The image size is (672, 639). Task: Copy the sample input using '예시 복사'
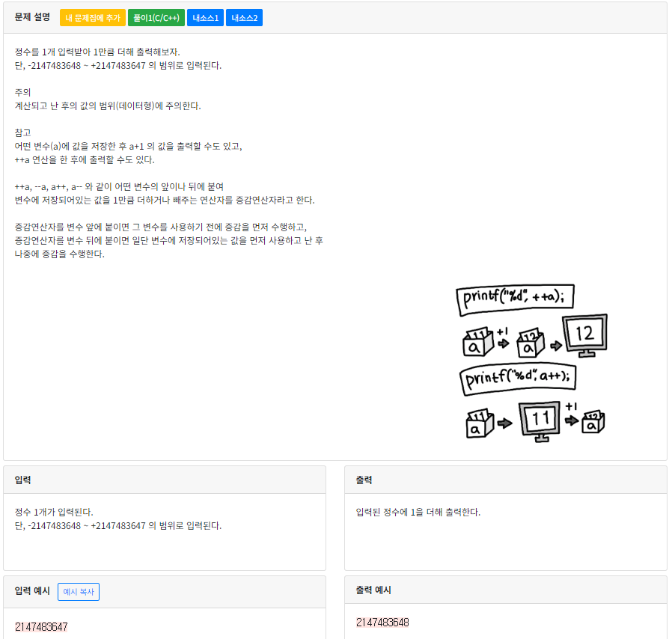pyautogui.click(x=78, y=591)
